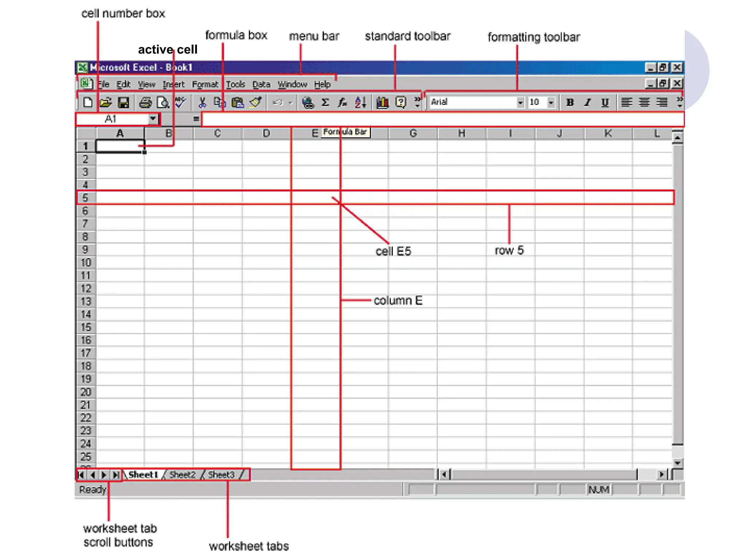Image resolution: width=747 pixels, height=560 pixels.
Task: Click the AutoSum sigma icon
Action: coord(325,103)
